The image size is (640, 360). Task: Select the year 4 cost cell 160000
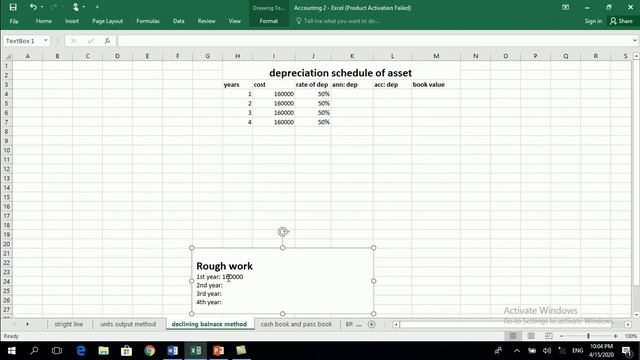coord(273,122)
